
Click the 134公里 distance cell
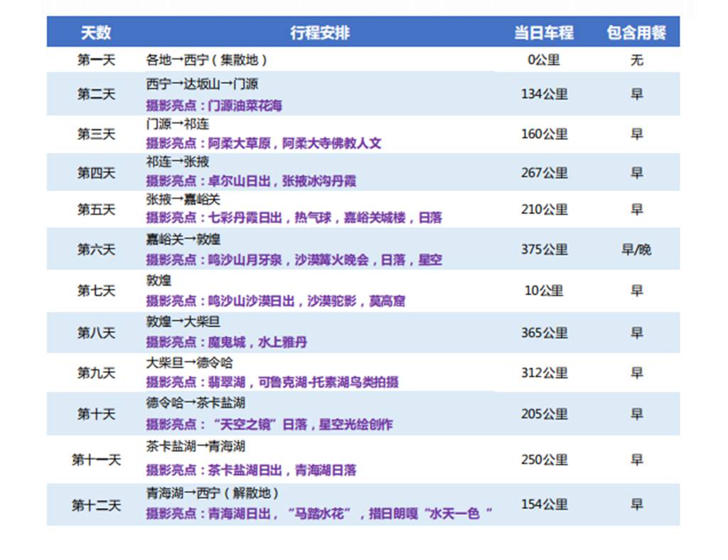click(544, 94)
